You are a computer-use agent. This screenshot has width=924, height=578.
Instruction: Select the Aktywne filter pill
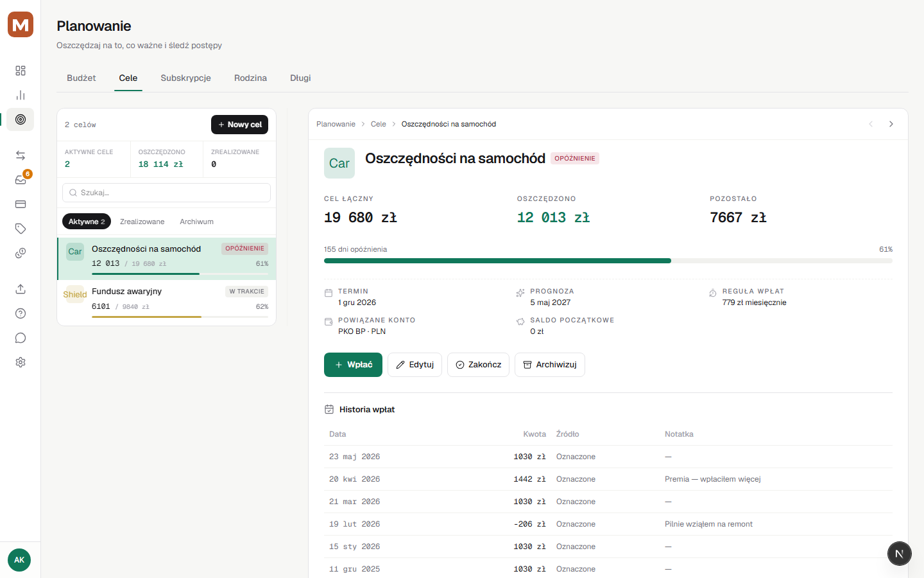tap(87, 222)
